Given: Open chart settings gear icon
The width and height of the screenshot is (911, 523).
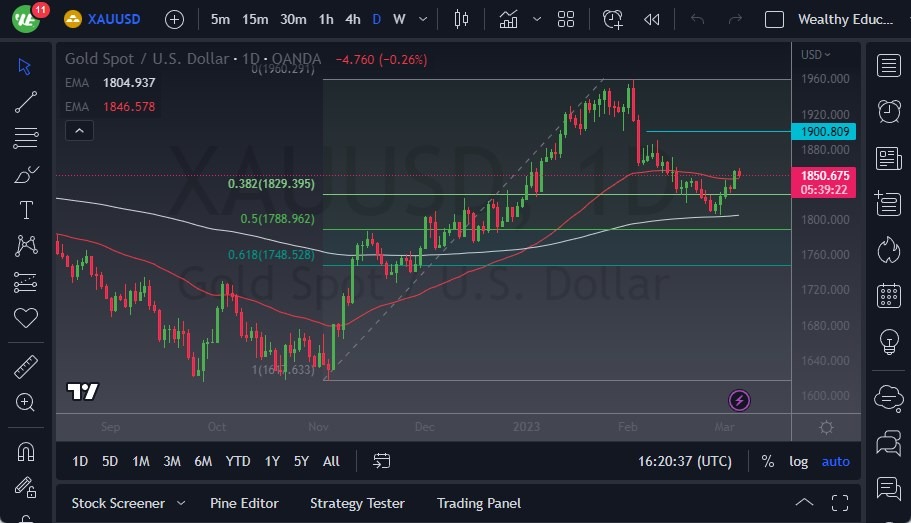Looking at the screenshot, I should coord(826,428).
